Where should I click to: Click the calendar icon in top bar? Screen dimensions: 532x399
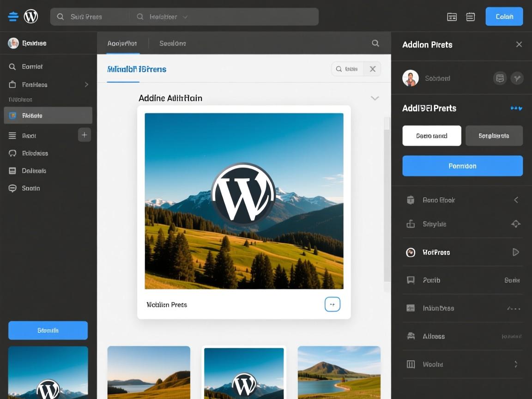[471, 17]
